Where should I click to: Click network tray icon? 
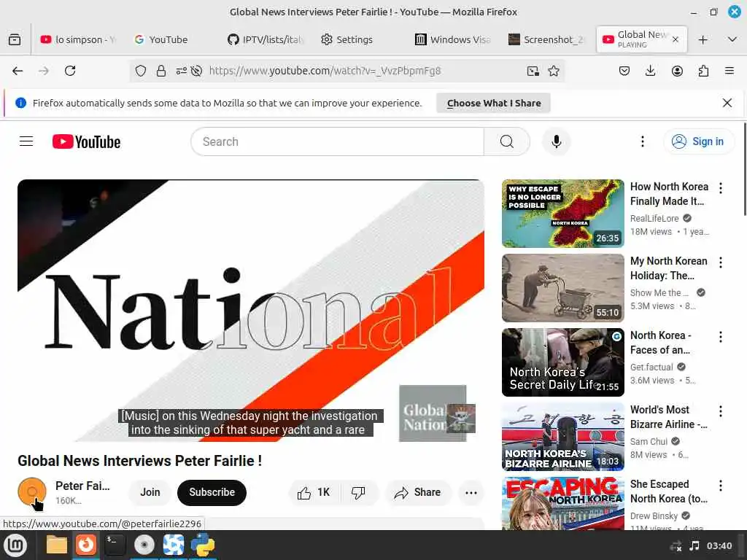pos(675,546)
